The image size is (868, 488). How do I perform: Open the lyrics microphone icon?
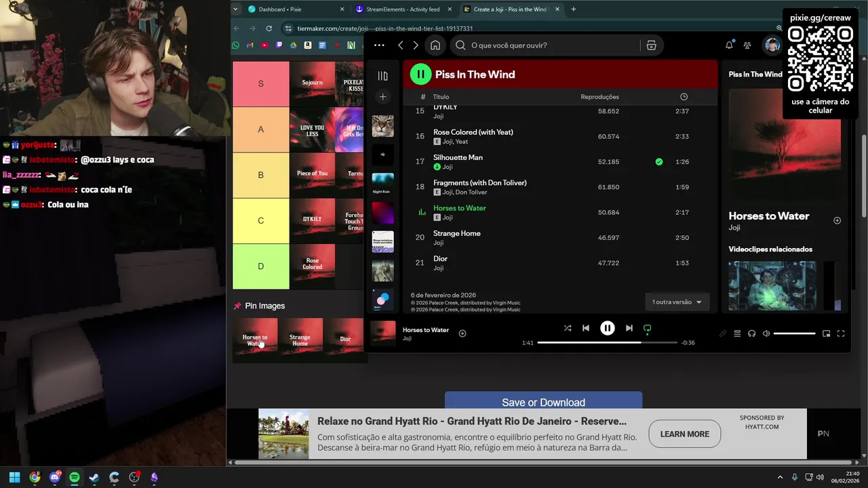coord(723,333)
